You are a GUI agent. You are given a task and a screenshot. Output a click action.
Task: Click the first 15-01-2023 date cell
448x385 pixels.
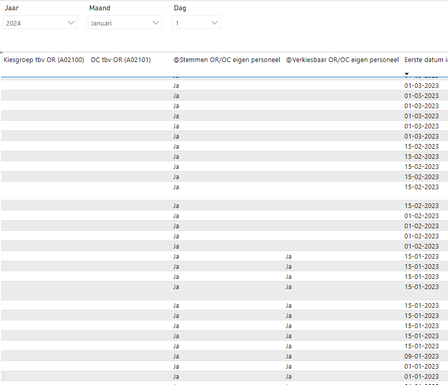click(421, 256)
